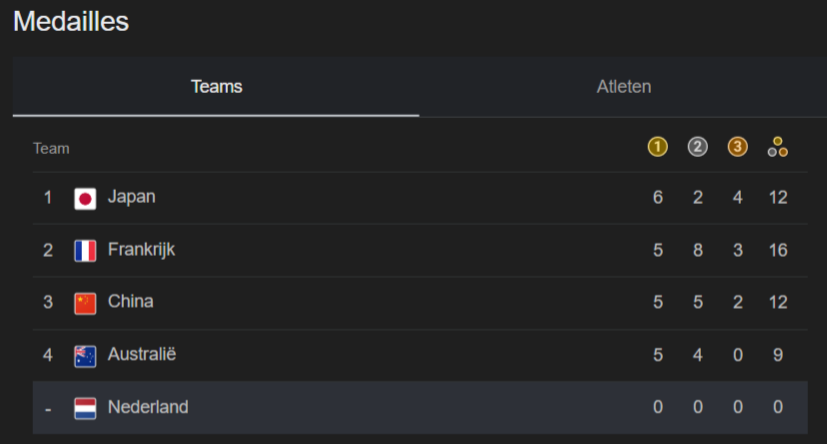Viewport: 827px width, 445px height.
Task: Click the China flag icon
Action: 85,304
